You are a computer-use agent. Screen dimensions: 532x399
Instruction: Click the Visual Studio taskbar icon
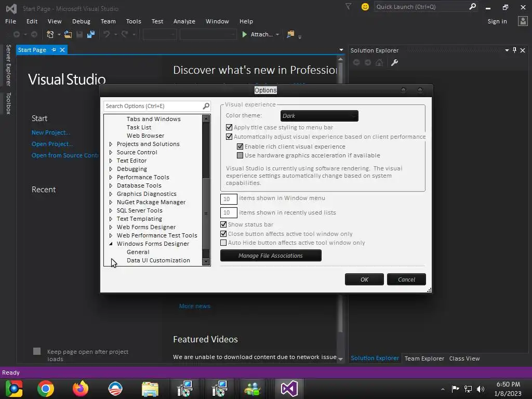click(x=289, y=389)
